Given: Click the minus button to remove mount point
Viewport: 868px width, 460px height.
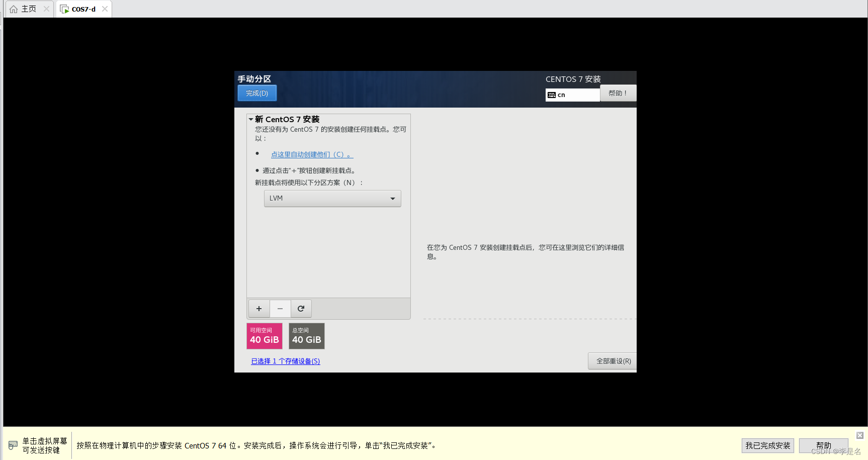Looking at the screenshot, I should click(280, 309).
